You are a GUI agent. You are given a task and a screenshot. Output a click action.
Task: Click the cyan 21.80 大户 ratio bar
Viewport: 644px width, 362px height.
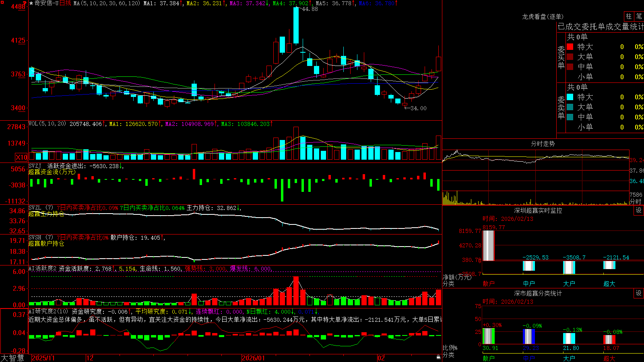[569, 339]
